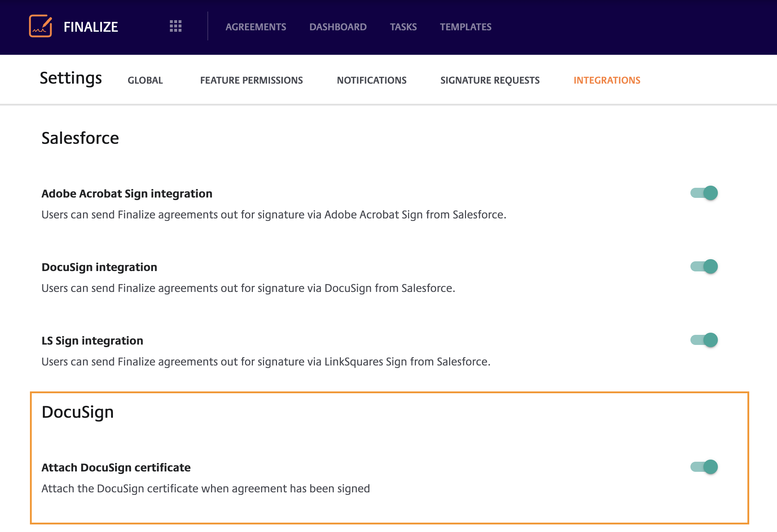Screen dimensions: 777x532
Task: Click the Adobe Acrobat Sign description text
Action: (x=274, y=215)
